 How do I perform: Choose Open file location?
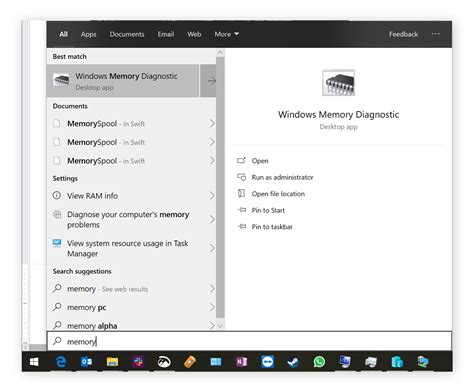tap(271, 194)
